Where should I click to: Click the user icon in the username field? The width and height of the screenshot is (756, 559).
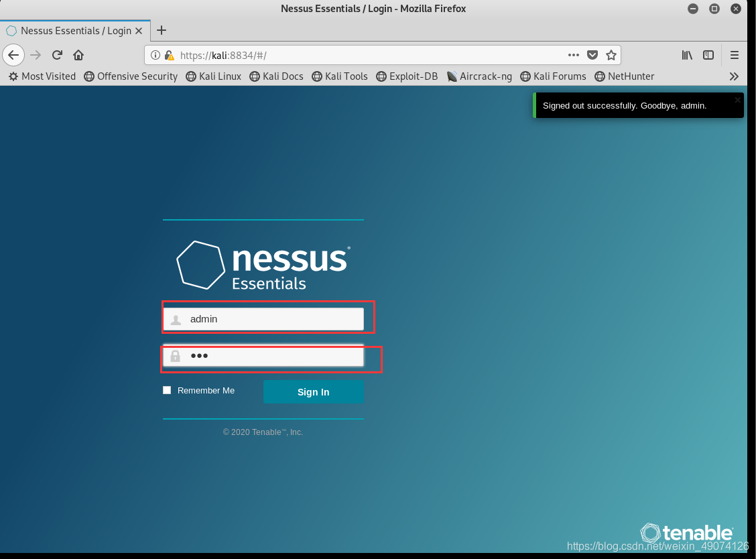[x=176, y=319]
